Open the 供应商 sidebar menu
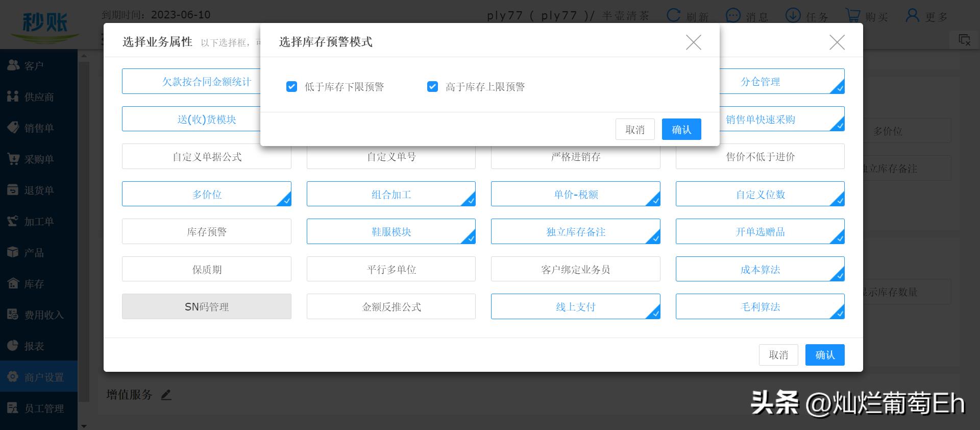 (39, 97)
